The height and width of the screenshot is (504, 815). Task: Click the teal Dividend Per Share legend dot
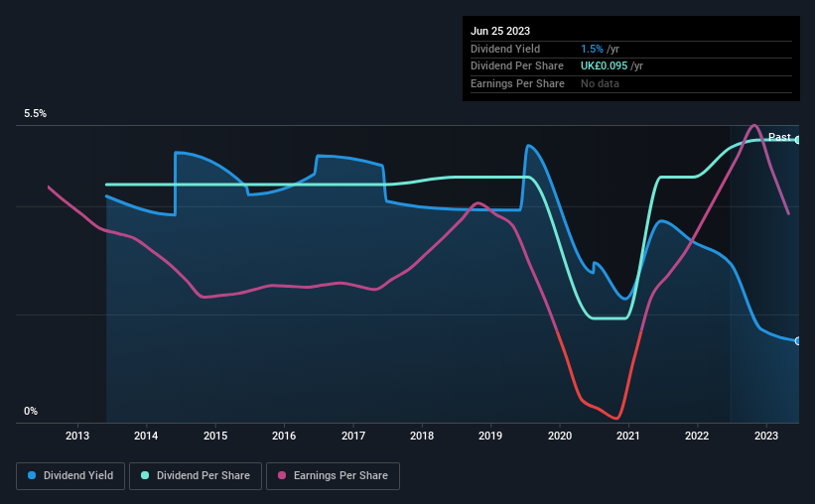point(145,475)
